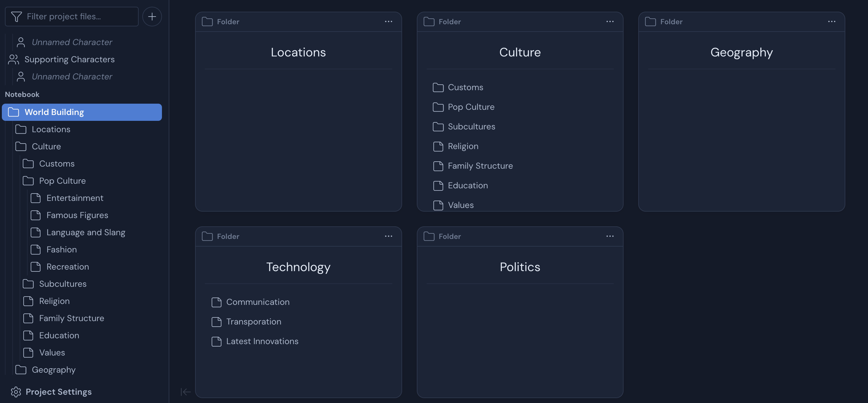Open Famous Figures document in sidebar

(x=77, y=215)
